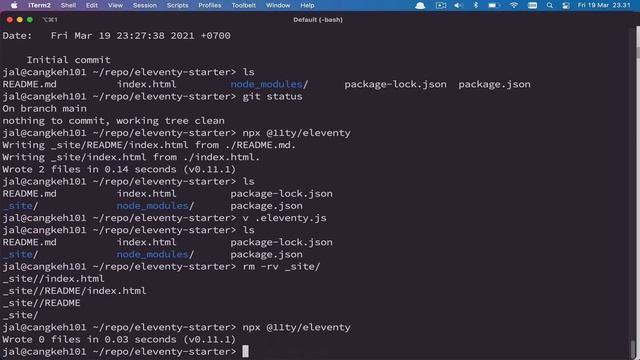Open the Apple menu

pos(14,5)
